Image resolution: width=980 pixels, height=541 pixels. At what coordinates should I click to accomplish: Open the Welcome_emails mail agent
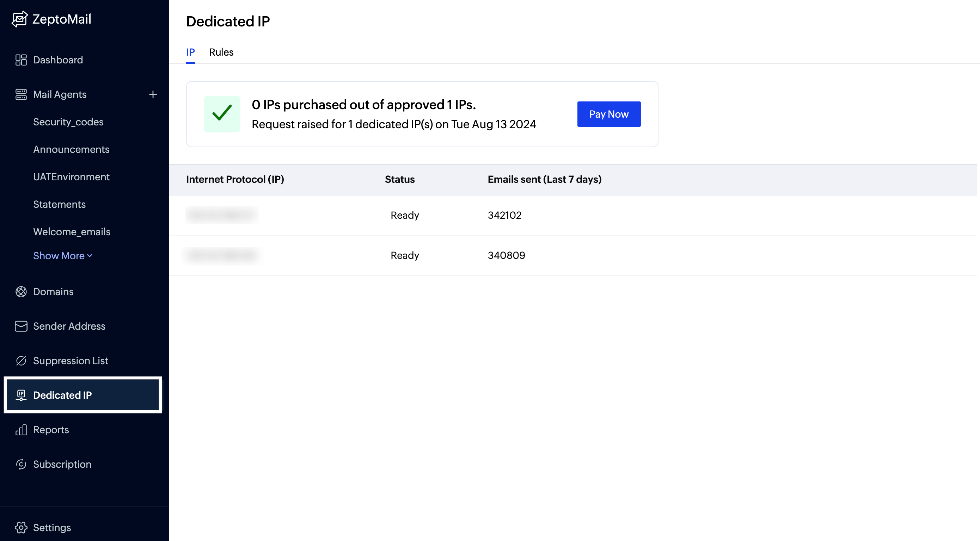72,232
